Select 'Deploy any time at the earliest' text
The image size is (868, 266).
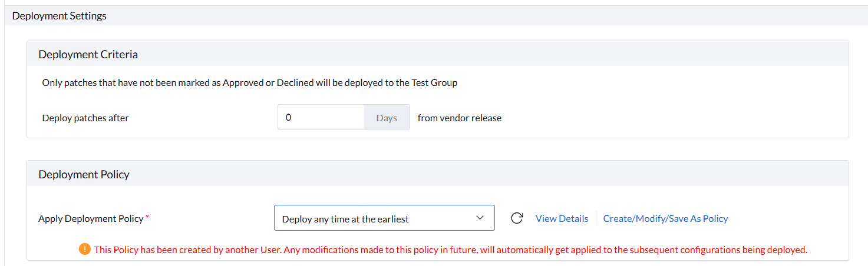click(x=345, y=219)
